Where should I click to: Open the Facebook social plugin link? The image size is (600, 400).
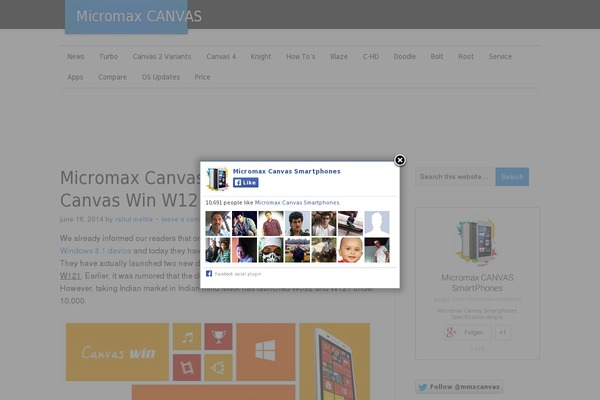(238, 274)
